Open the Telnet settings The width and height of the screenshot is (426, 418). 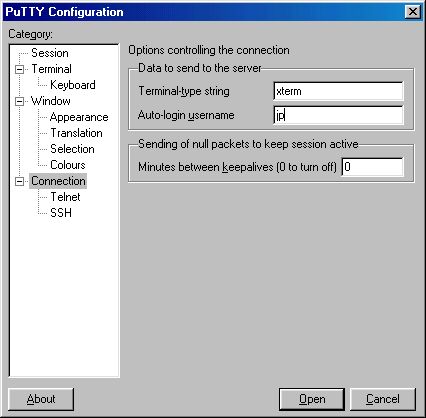(x=65, y=197)
